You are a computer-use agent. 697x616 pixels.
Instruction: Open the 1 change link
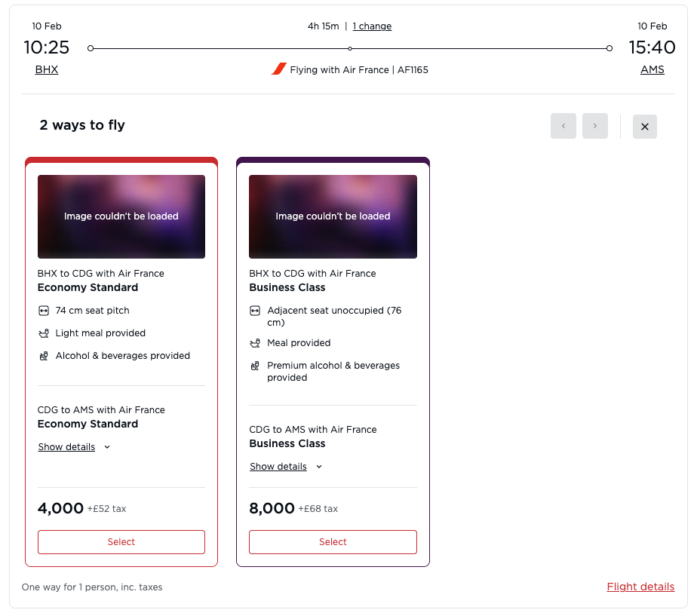[x=372, y=26]
